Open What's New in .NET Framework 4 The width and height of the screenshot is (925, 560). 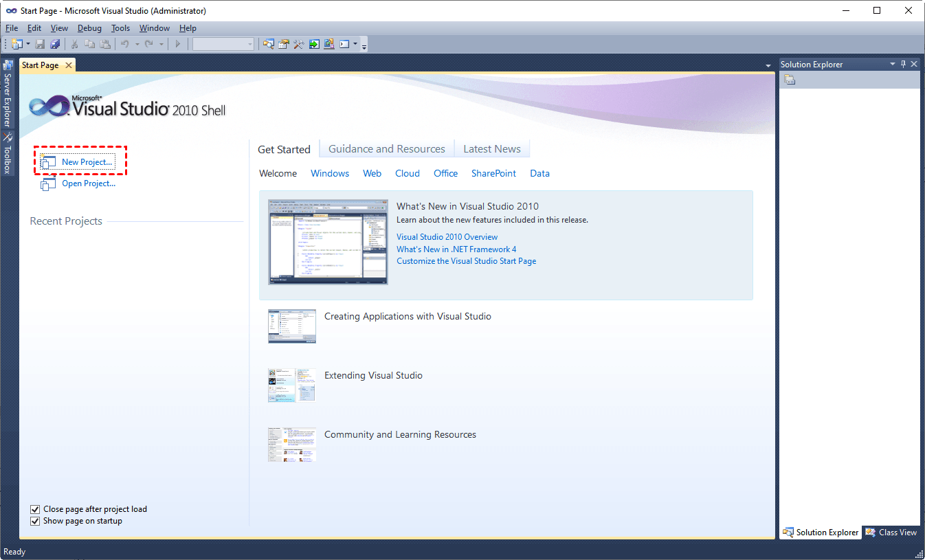[456, 249]
